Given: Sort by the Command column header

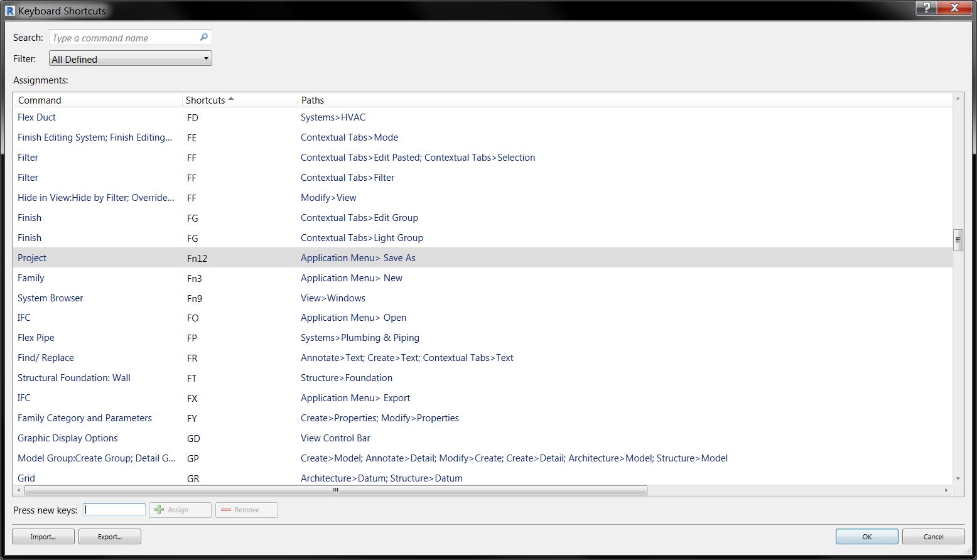Looking at the screenshot, I should 40,100.
